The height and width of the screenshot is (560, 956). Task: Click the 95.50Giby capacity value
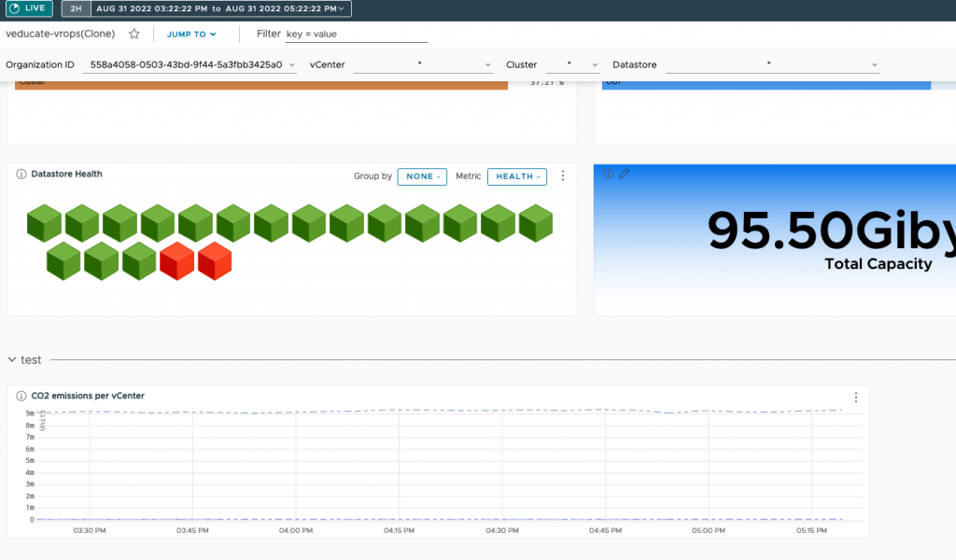pyautogui.click(x=831, y=231)
